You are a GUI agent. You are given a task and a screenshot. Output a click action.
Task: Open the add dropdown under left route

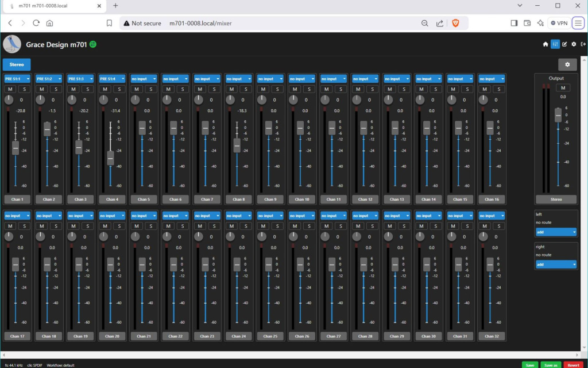click(556, 232)
